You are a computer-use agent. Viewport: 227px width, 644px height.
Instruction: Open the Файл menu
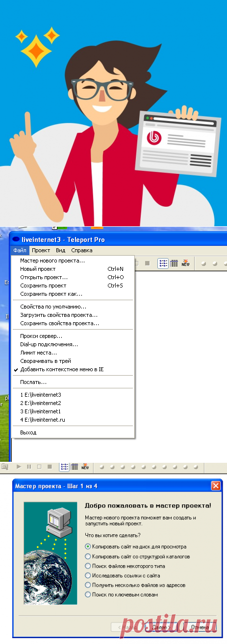click(20, 250)
